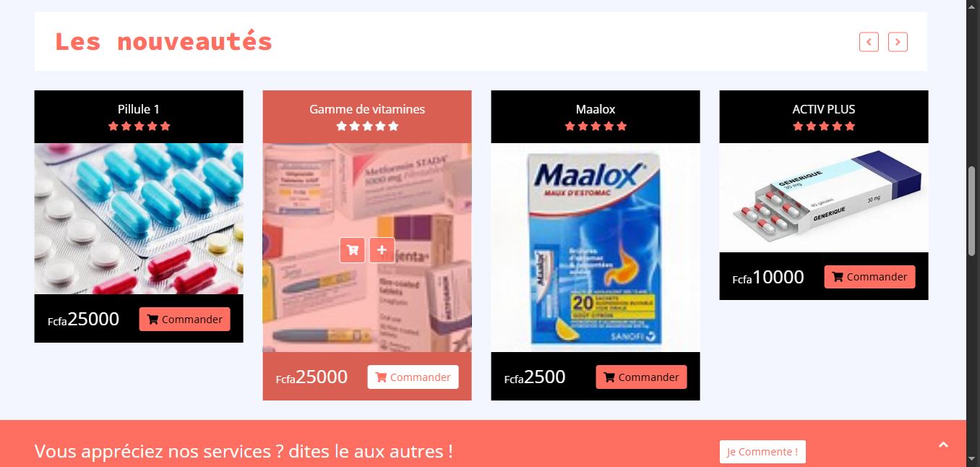Click the cart overlay icon on Gamme de vitamines
The image size is (980, 467).
click(x=353, y=250)
